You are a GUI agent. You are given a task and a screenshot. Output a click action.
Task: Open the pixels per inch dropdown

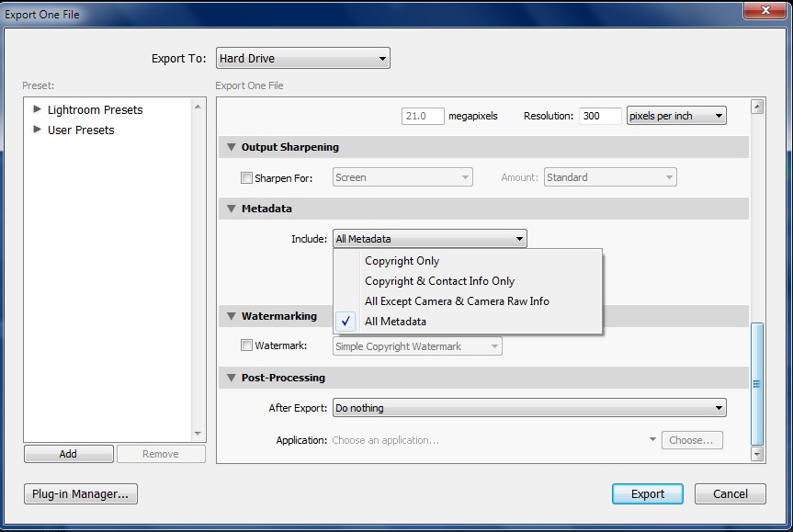675,117
